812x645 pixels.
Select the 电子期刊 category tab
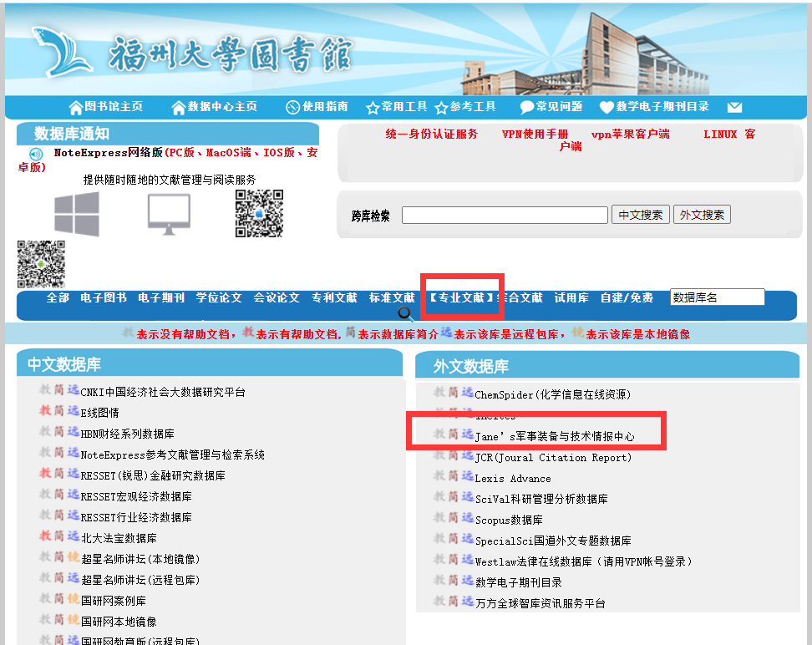[161, 297]
